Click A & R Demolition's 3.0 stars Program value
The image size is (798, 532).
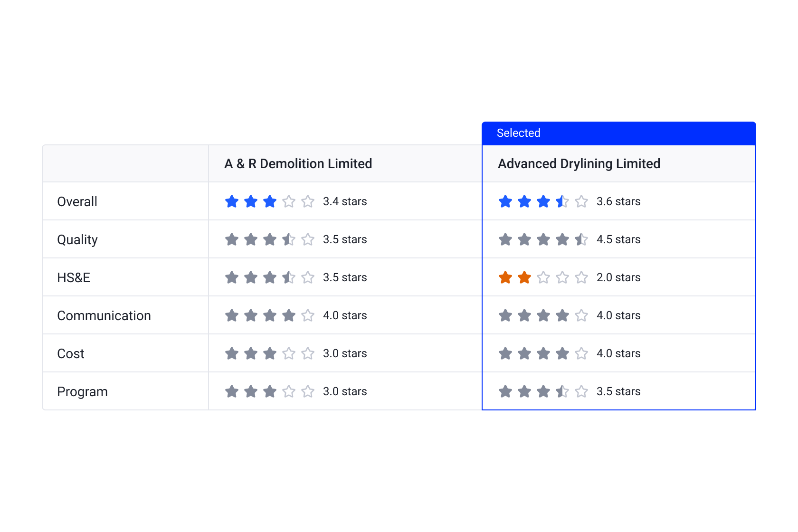pos(345,391)
